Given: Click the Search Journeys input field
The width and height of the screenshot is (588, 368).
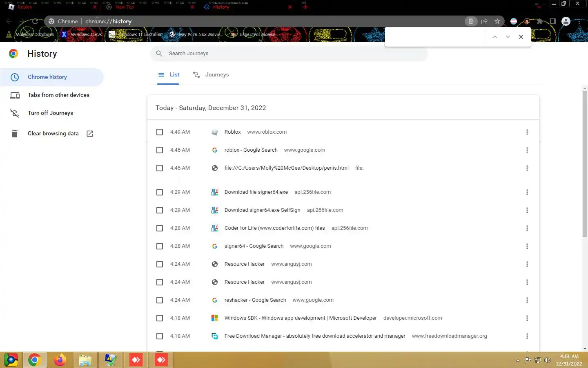Looking at the screenshot, I should 289,54.
